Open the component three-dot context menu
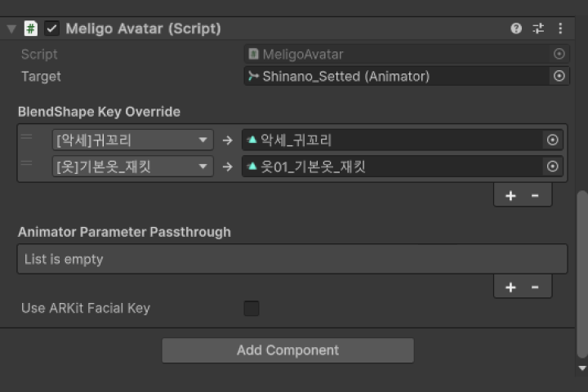Viewport: 588px width, 392px height. coord(560,29)
